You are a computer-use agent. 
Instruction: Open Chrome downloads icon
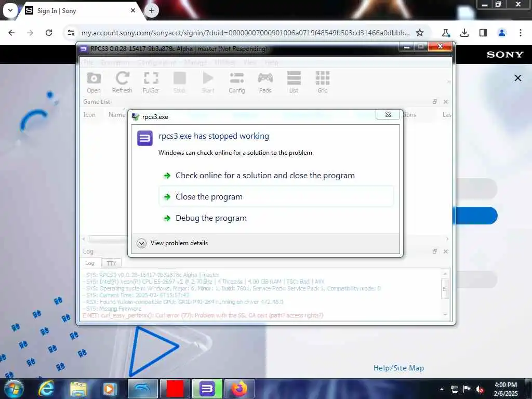coord(464,33)
